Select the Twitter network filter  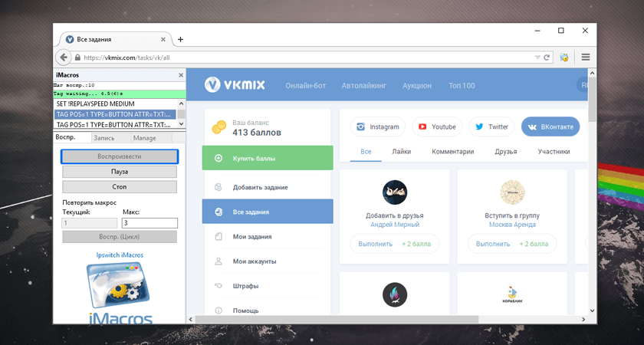pos(491,127)
